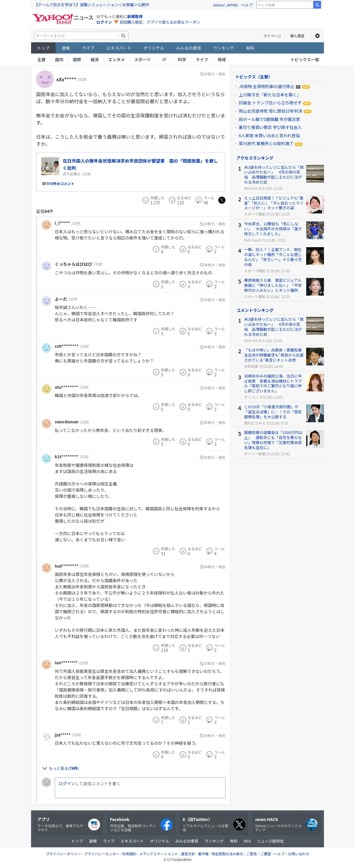Open article thumbnail in comment card
355x868 pixels.
pos(50,166)
